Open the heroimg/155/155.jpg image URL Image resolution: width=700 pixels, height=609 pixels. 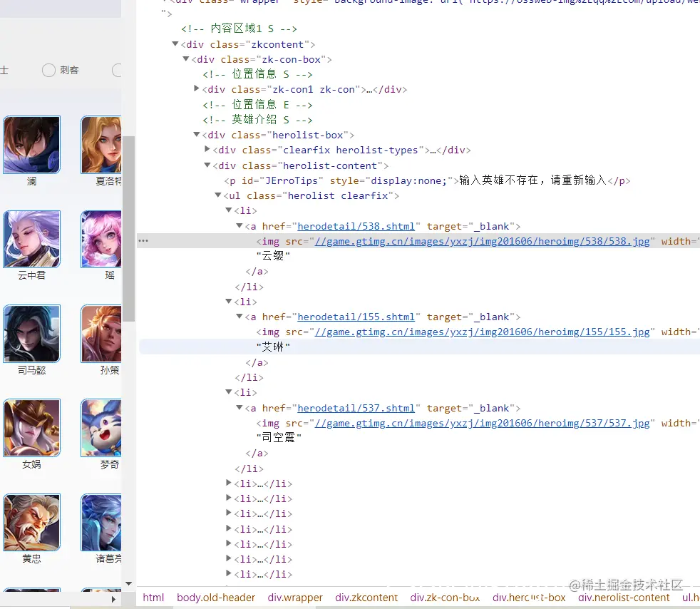(482, 332)
